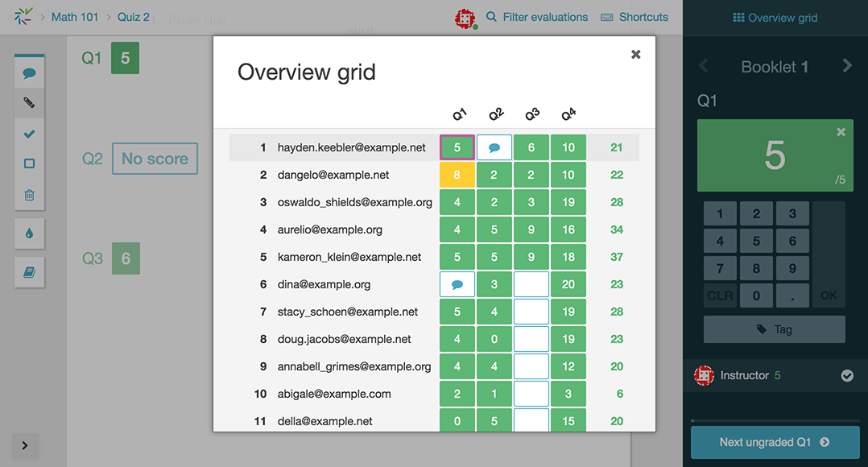Select row aurelio@example.org
Screen dimensions: 868x467
point(435,229)
